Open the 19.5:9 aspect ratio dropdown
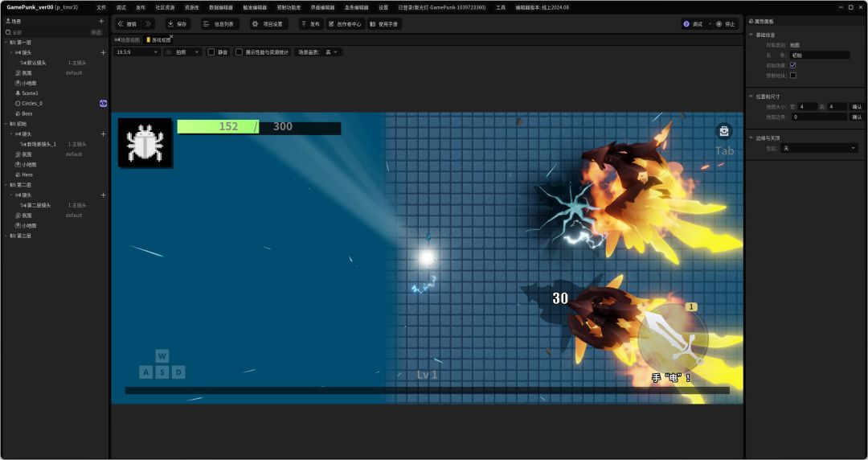 tap(137, 52)
